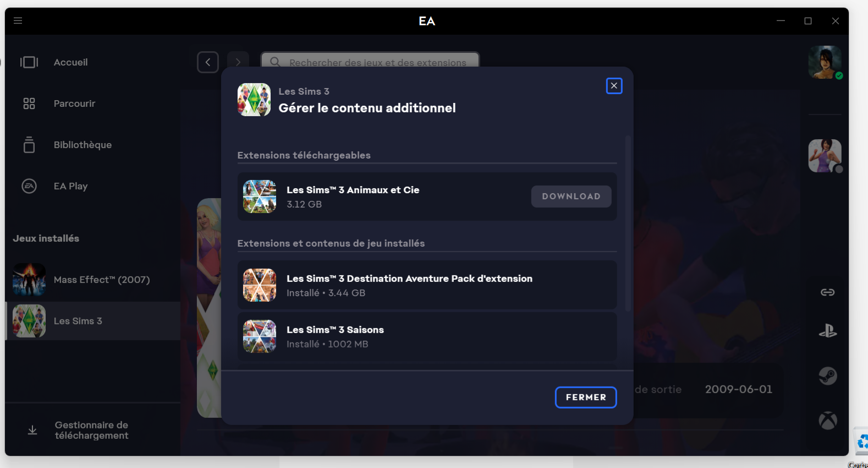Open EA Play section

click(x=70, y=186)
